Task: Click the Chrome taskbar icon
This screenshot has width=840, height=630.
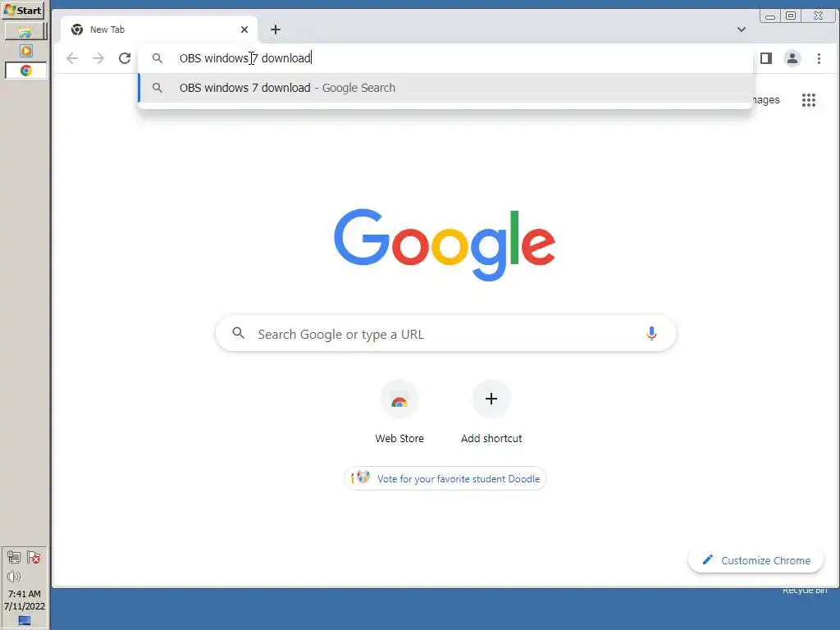Action: 25,71
